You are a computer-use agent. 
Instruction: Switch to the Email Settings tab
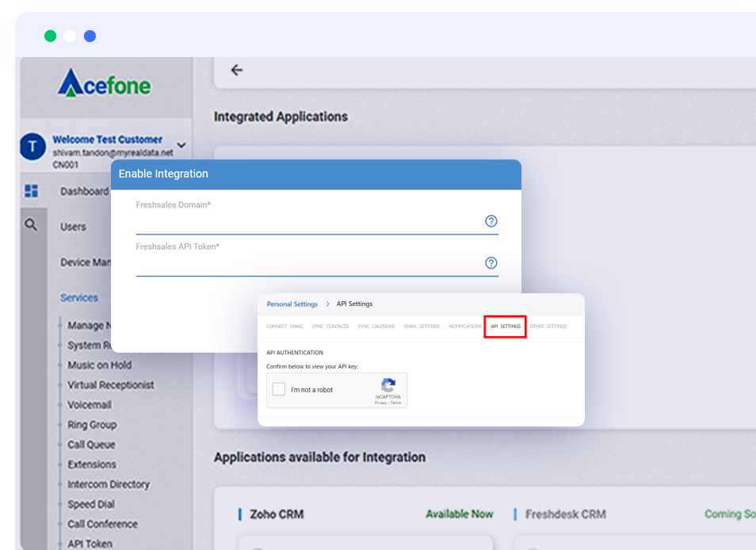pos(422,327)
